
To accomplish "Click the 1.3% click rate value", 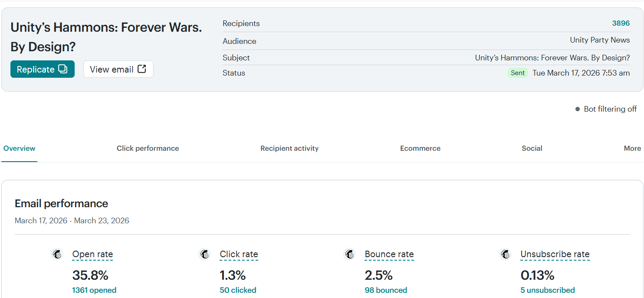I will click(x=233, y=275).
